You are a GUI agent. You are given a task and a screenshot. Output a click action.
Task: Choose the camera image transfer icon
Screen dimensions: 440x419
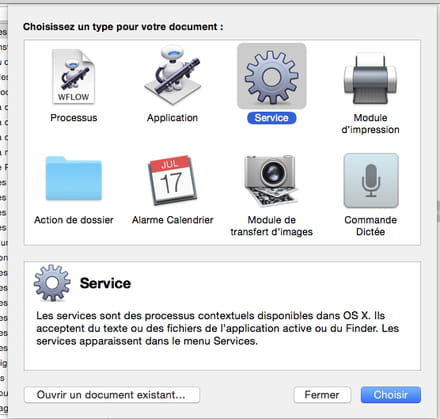coord(271,180)
